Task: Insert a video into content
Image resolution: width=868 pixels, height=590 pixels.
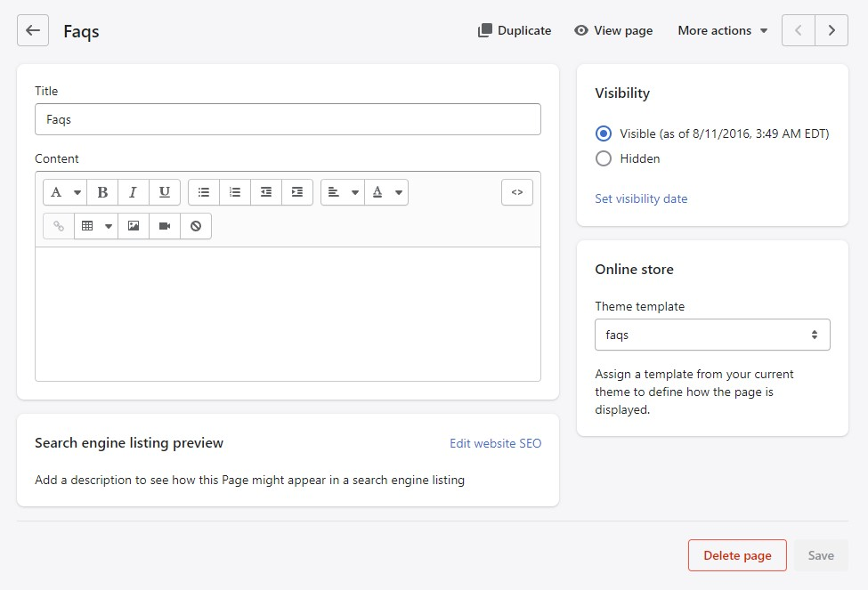Action: click(x=165, y=226)
